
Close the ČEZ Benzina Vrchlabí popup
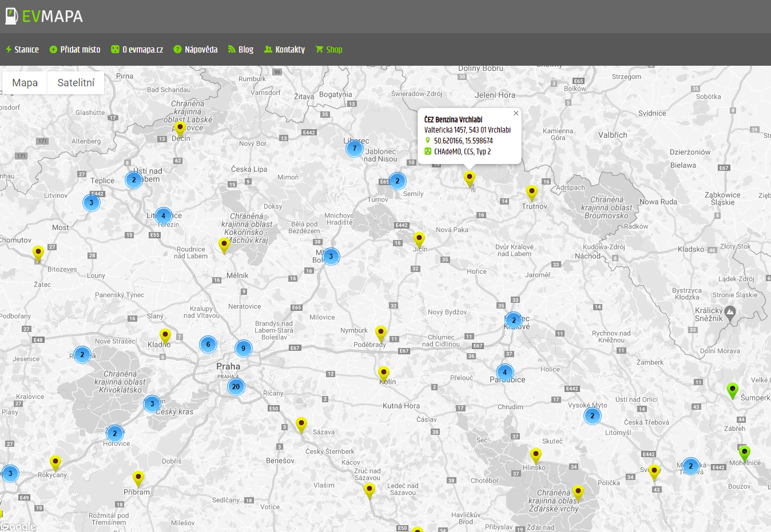click(x=516, y=113)
